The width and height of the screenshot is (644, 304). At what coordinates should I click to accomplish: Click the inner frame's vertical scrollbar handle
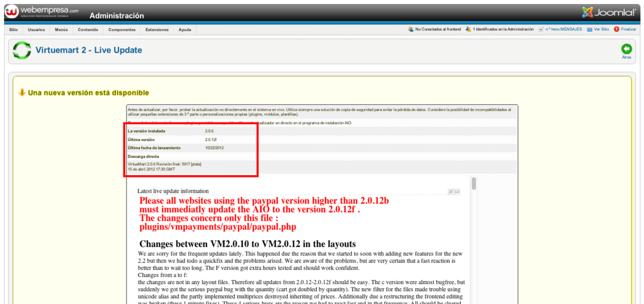474,183
